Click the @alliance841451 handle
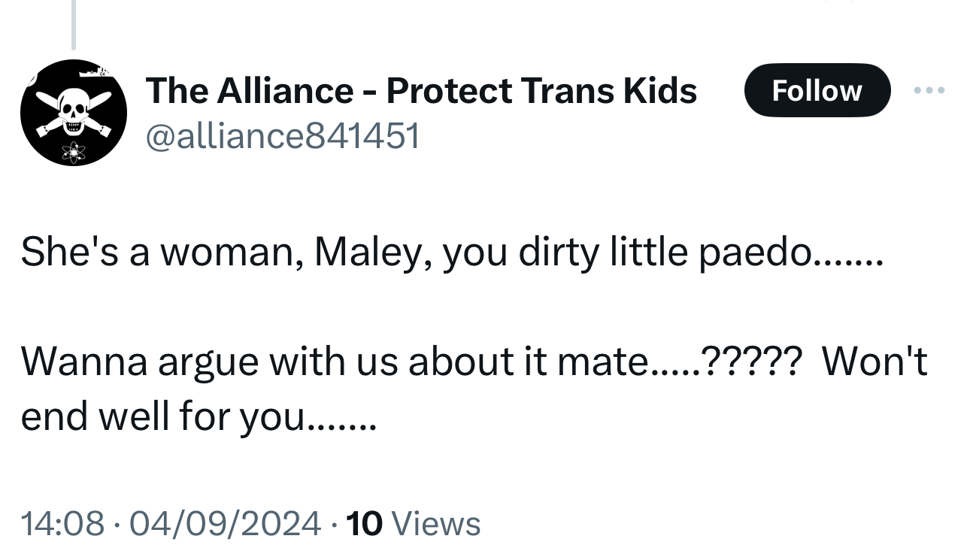 282,136
